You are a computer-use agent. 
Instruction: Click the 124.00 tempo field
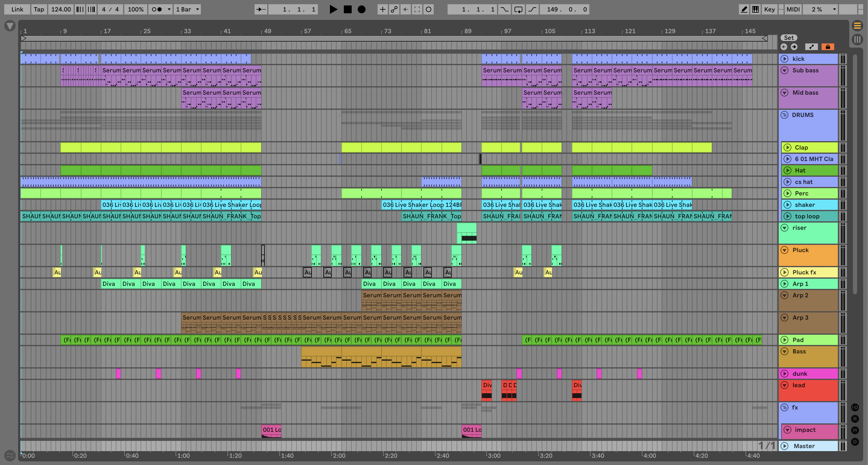pos(61,9)
